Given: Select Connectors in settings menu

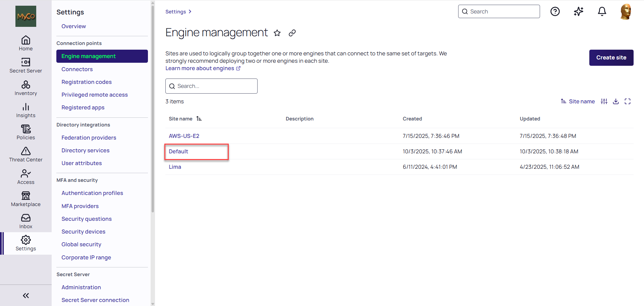Looking at the screenshot, I should click(x=77, y=69).
